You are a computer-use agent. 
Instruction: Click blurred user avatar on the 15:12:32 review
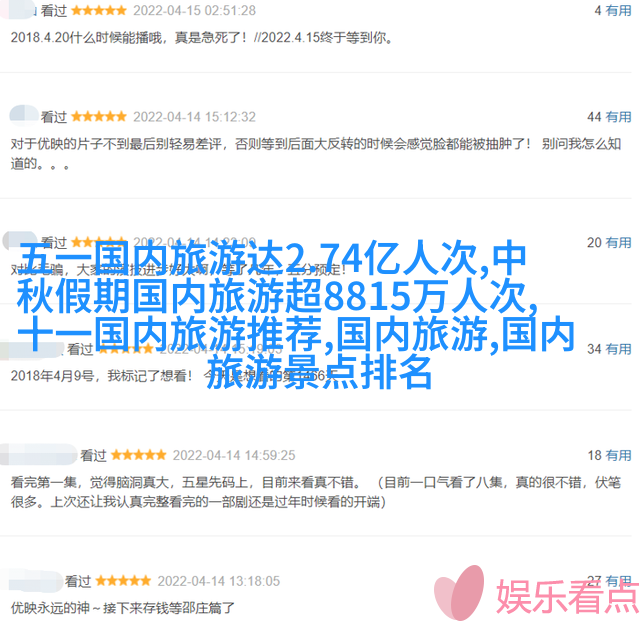click(24, 114)
